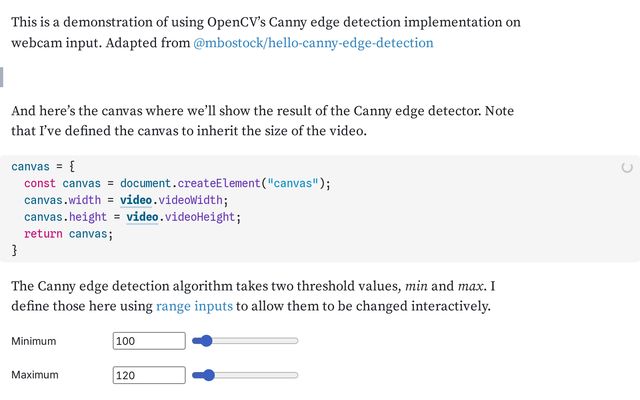Click the paragraph starting "And here's the canvas"
This screenshot has height=400, width=640.
pos(262,120)
